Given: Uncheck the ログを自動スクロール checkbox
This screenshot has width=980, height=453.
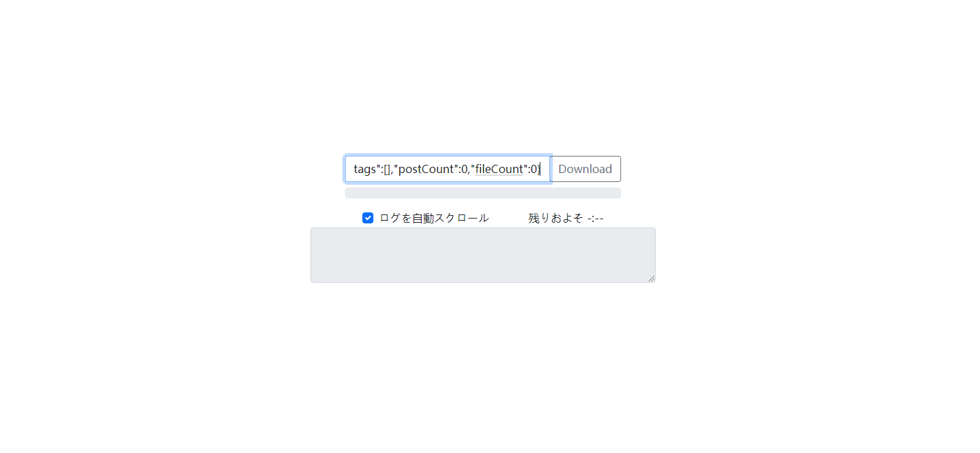Looking at the screenshot, I should pos(368,218).
